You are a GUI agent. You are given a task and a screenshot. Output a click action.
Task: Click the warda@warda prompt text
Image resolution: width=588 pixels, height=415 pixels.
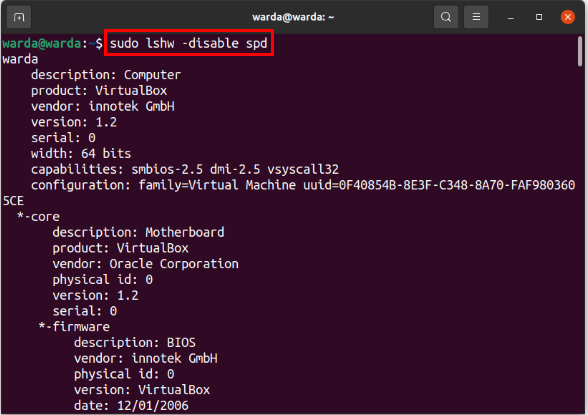click(42, 43)
